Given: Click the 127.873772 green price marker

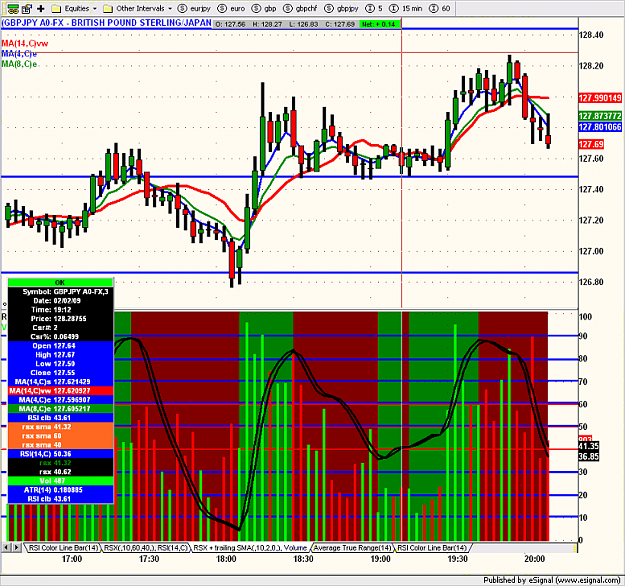Looking at the screenshot, I should point(600,116).
